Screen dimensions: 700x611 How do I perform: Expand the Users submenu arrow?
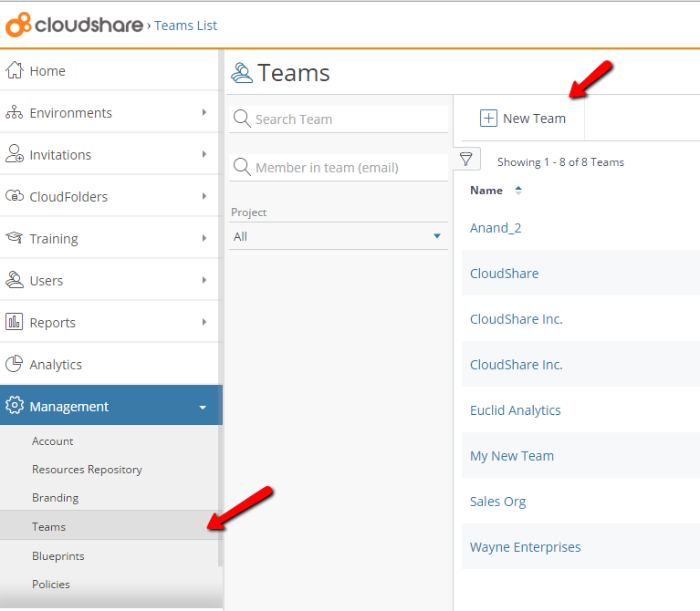pos(204,280)
